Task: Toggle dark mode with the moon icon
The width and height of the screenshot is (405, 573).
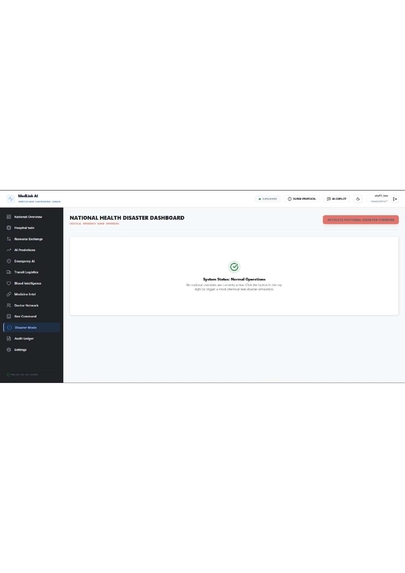Action: coord(358,199)
